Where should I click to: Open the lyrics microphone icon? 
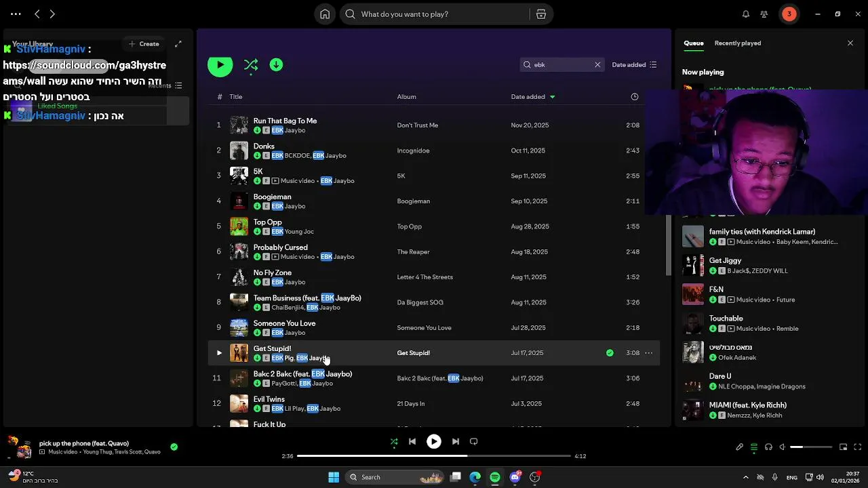740,447
